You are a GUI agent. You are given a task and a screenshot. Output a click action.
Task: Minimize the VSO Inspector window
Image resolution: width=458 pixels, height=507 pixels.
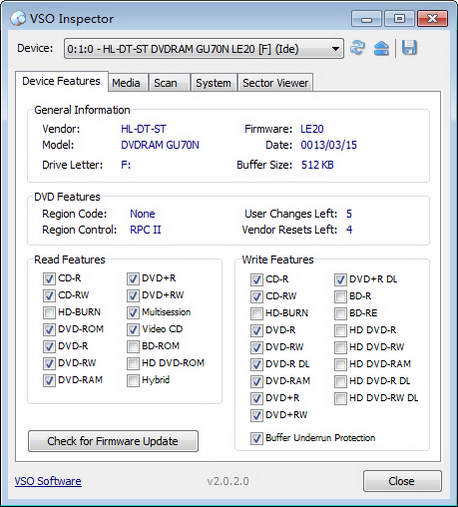[366, 19]
